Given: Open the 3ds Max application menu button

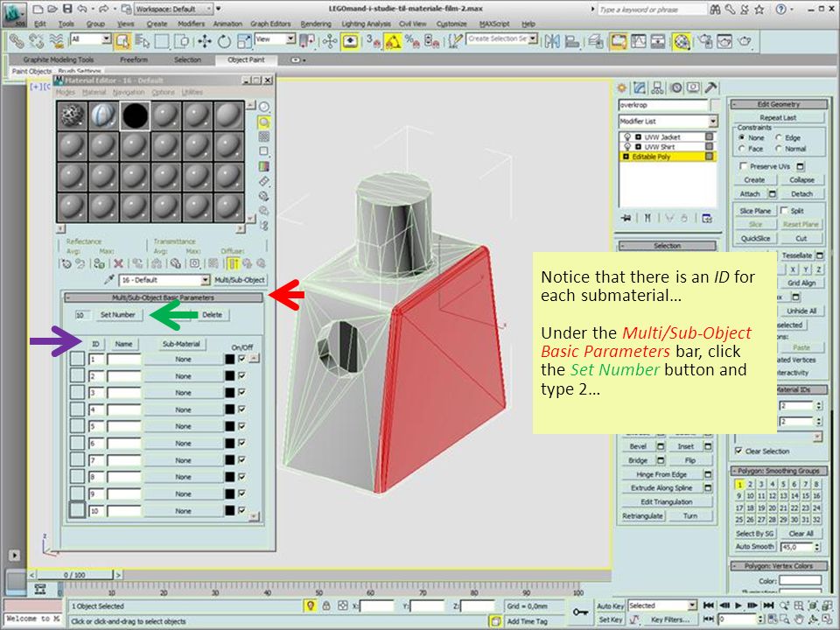Looking at the screenshot, I should (13, 13).
